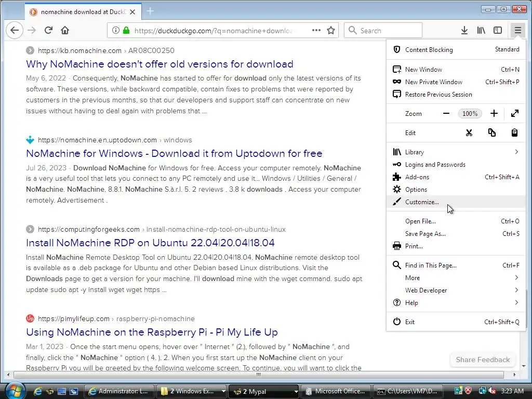Choose Exit from the menu
The width and height of the screenshot is (532, 399).
456,322
